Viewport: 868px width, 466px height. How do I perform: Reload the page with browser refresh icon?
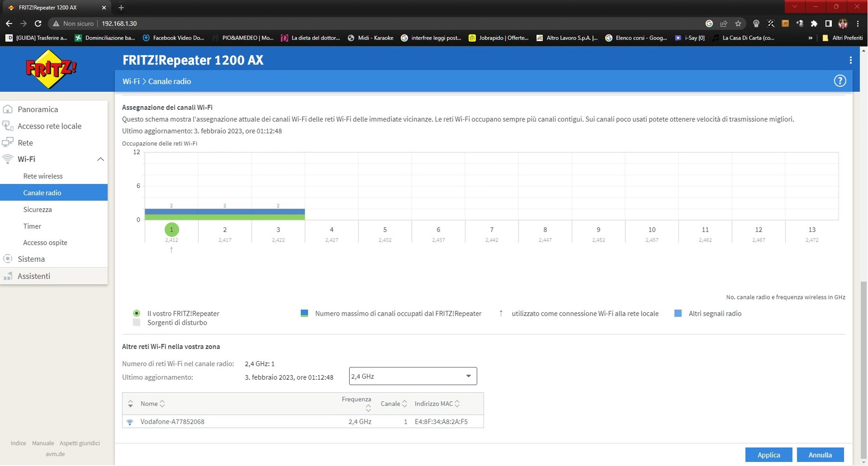point(38,23)
